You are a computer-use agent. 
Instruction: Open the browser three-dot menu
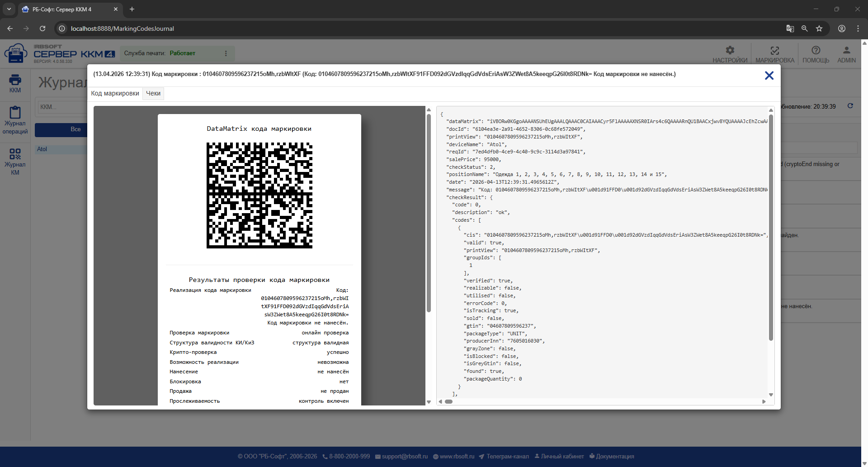(858, 29)
